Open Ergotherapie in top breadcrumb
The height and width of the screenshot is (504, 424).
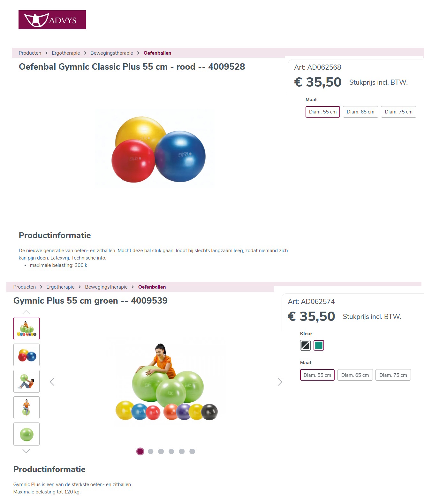point(66,53)
